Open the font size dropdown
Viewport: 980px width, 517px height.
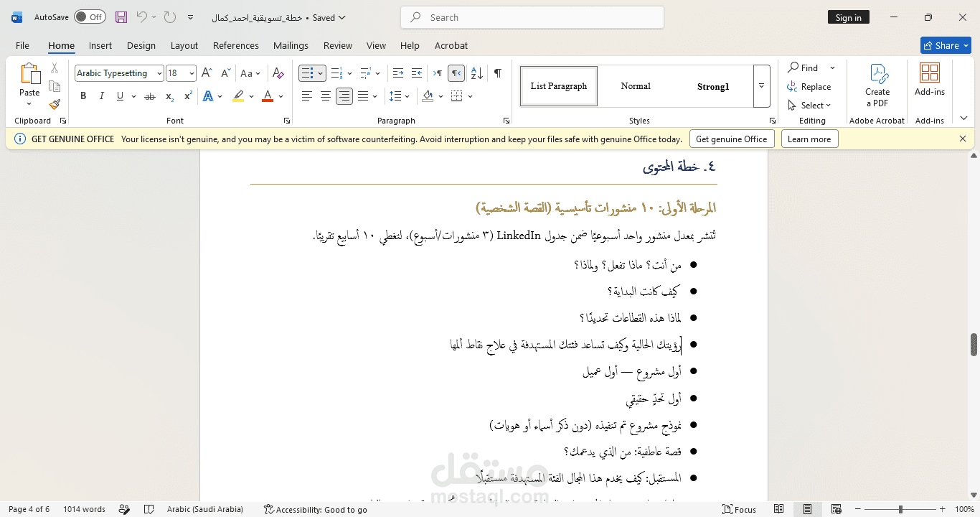pyautogui.click(x=192, y=73)
